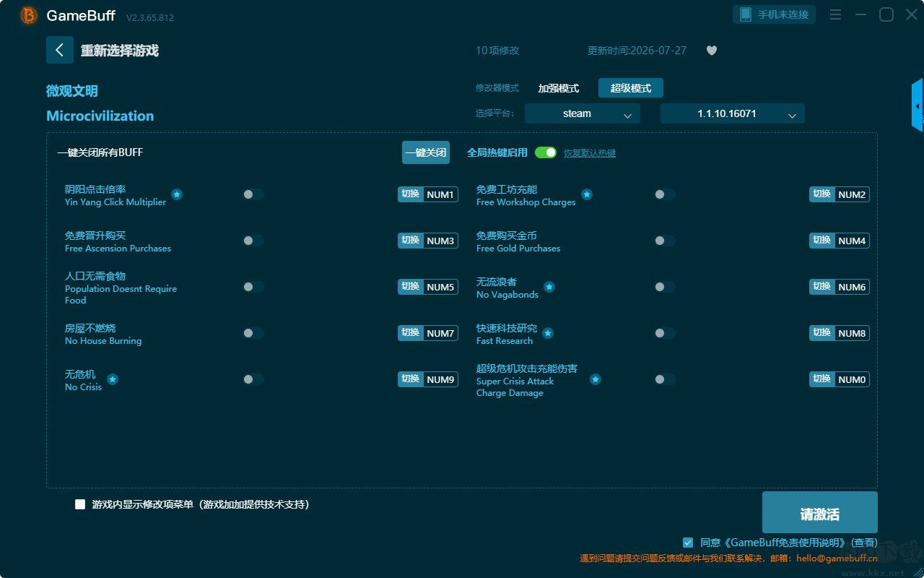The height and width of the screenshot is (578, 924).
Task: Click the NUM7 hotkey field
Action: (440, 333)
